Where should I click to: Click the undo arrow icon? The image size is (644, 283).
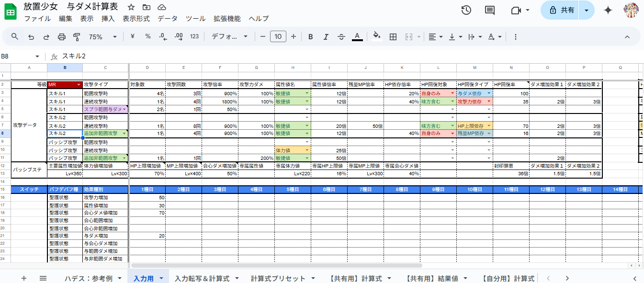point(31,37)
